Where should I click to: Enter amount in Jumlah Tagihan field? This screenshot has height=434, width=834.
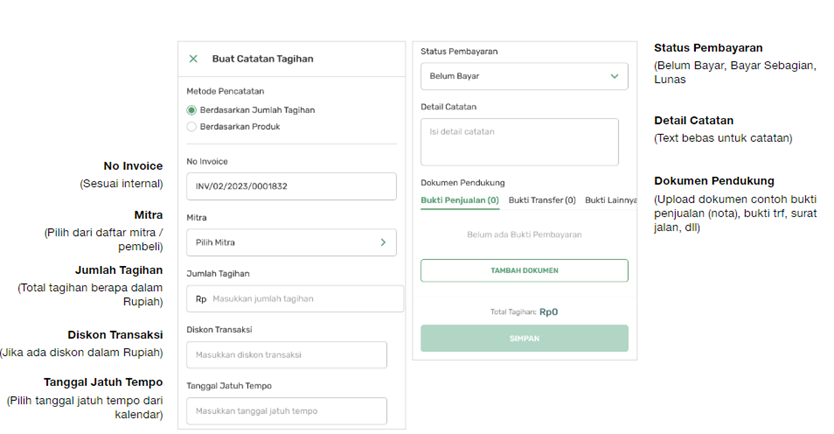[x=300, y=299]
